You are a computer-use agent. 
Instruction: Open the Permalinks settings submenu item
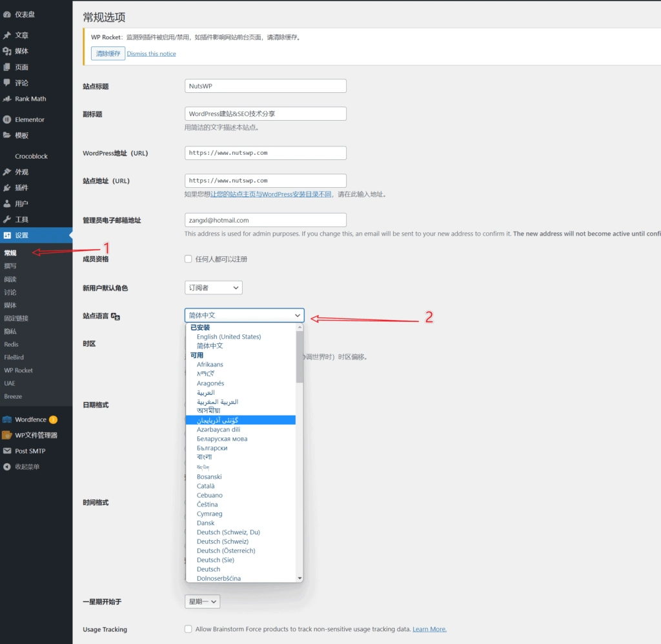coord(16,318)
